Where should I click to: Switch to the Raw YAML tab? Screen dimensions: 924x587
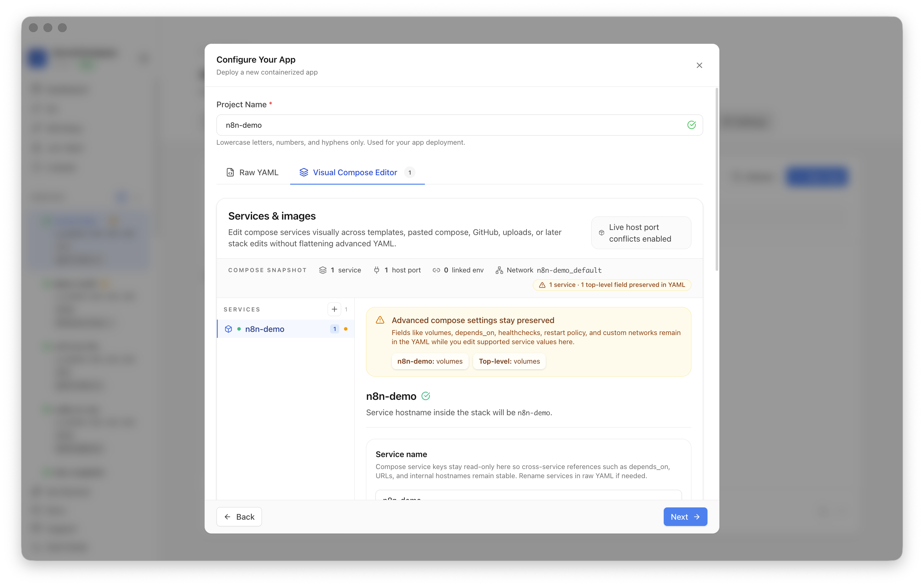(x=252, y=173)
